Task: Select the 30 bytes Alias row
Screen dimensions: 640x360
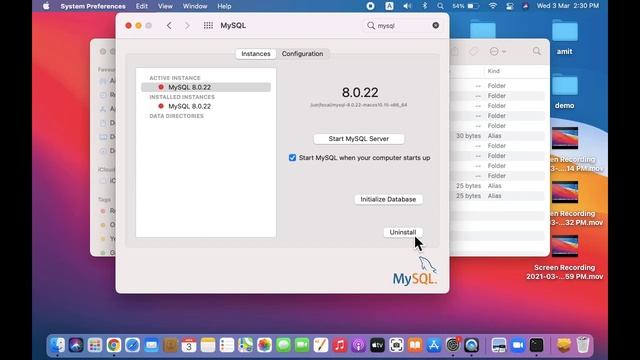Action: pyautogui.click(x=498, y=136)
